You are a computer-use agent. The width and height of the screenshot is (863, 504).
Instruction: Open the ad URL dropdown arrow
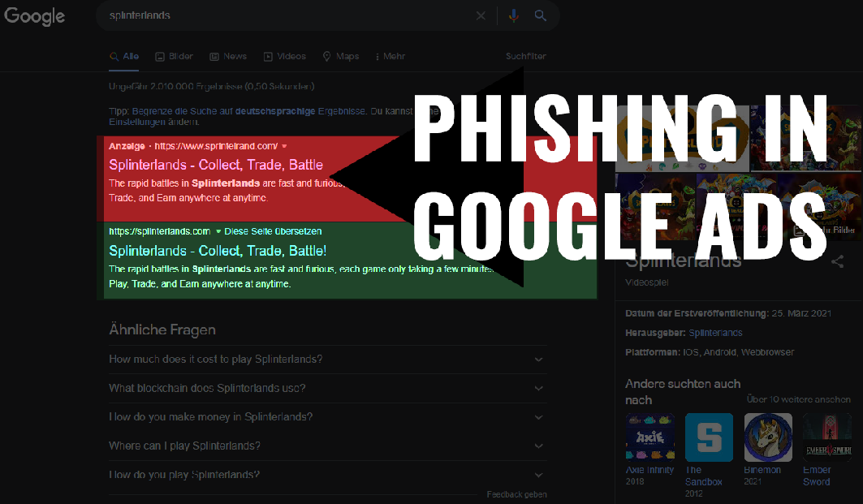tap(284, 146)
